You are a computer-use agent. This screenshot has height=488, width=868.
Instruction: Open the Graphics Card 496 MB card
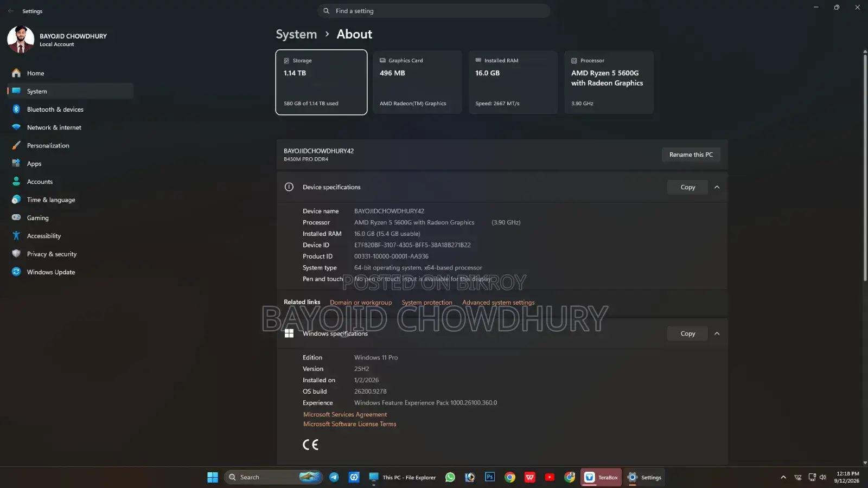[x=417, y=82]
